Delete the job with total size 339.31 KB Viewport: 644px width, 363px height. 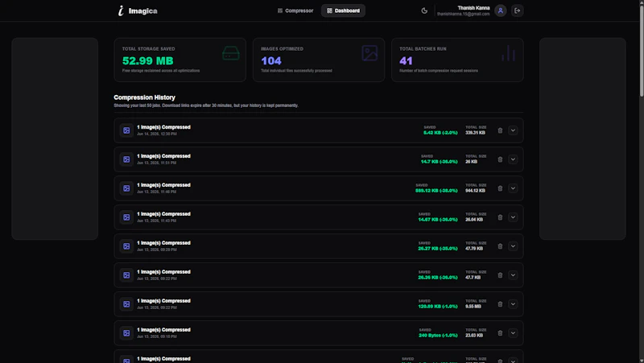pos(500,130)
